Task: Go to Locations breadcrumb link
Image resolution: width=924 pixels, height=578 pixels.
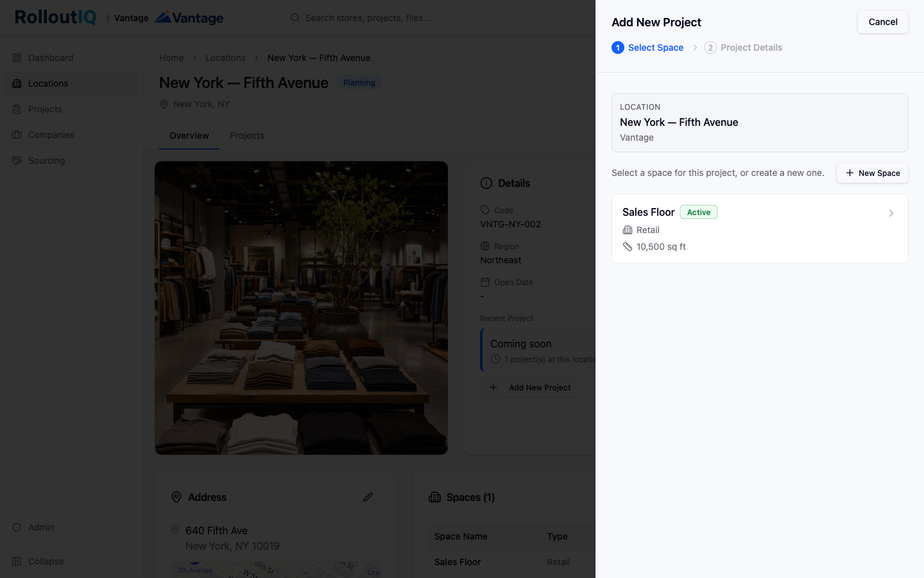Action: (225, 58)
